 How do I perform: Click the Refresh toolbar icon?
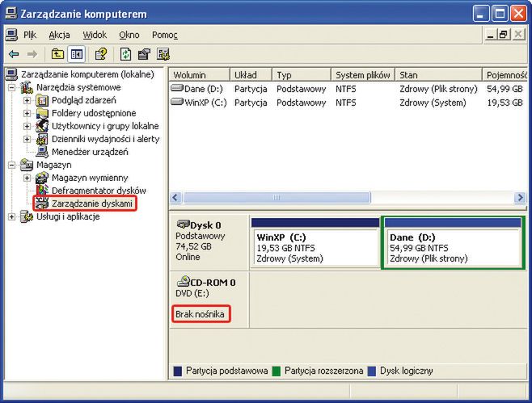click(125, 54)
